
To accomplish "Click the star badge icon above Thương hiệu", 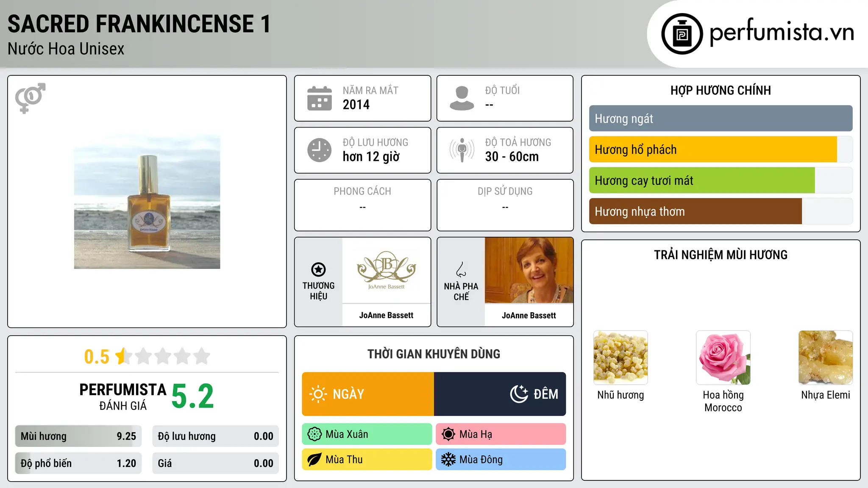I will tap(318, 269).
